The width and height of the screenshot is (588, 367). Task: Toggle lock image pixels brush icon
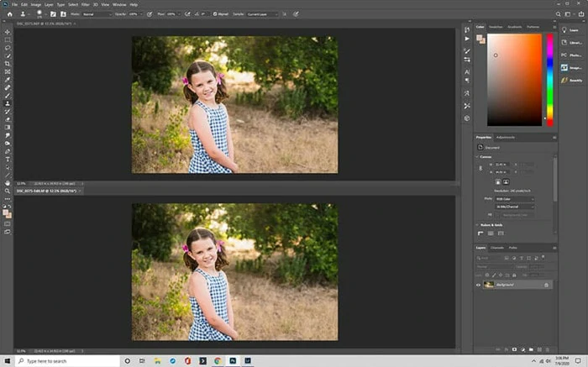click(494, 275)
